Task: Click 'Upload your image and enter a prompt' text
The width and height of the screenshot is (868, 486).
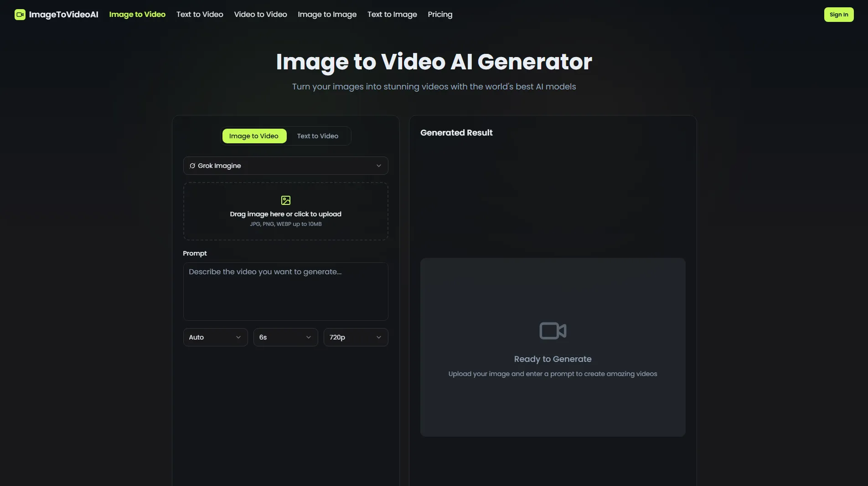Action: point(553,374)
